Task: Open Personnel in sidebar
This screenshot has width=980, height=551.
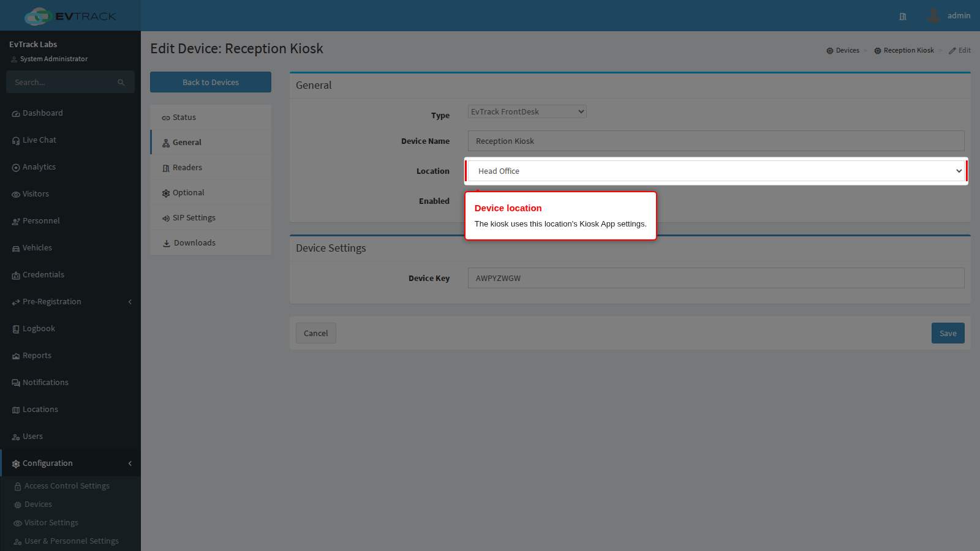Action: pyautogui.click(x=70, y=221)
